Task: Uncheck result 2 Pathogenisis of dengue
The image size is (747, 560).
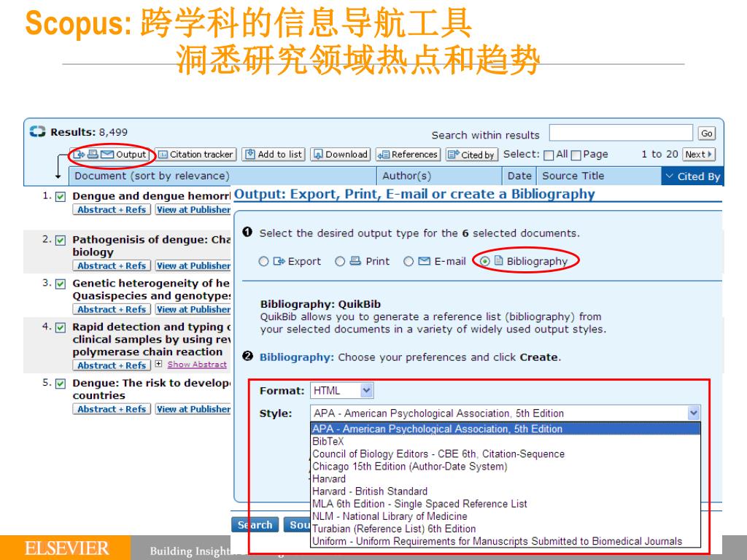Action: click(x=61, y=240)
